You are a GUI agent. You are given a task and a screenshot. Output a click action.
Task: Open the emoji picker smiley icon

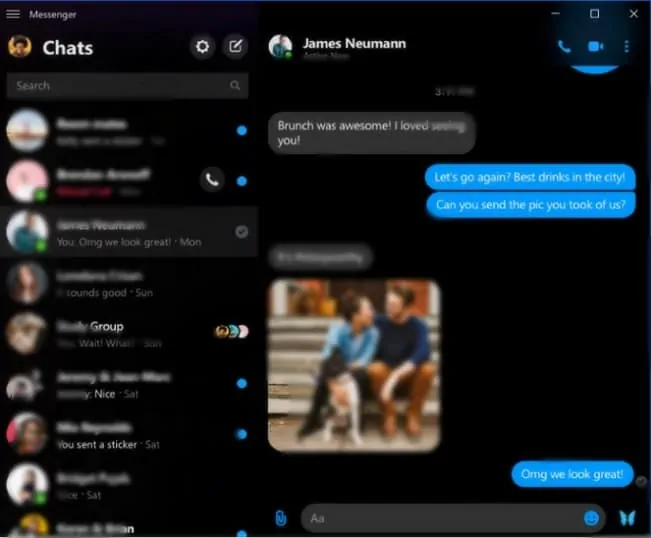(591, 518)
